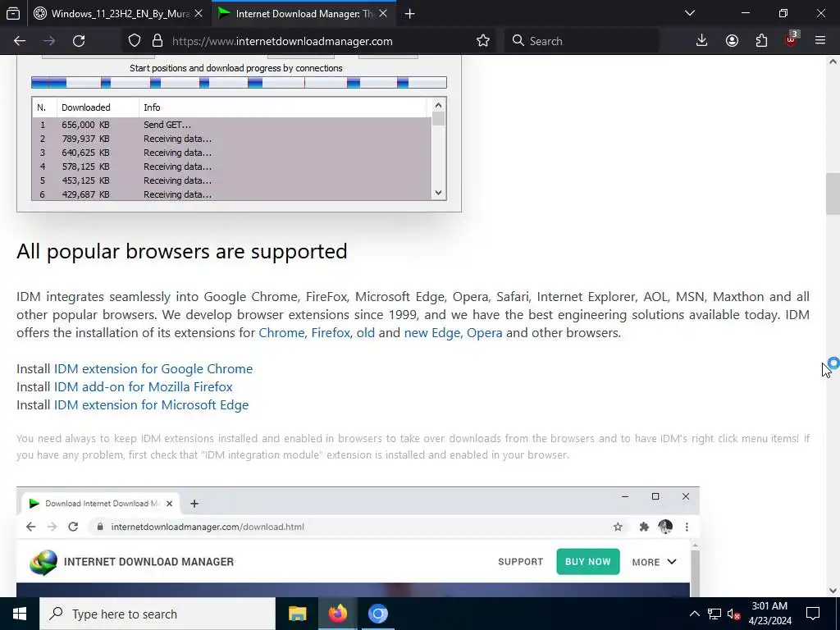Image resolution: width=840 pixels, height=630 pixels.
Task: Click the Firefox taskbar icon
Action: (337, 614)
